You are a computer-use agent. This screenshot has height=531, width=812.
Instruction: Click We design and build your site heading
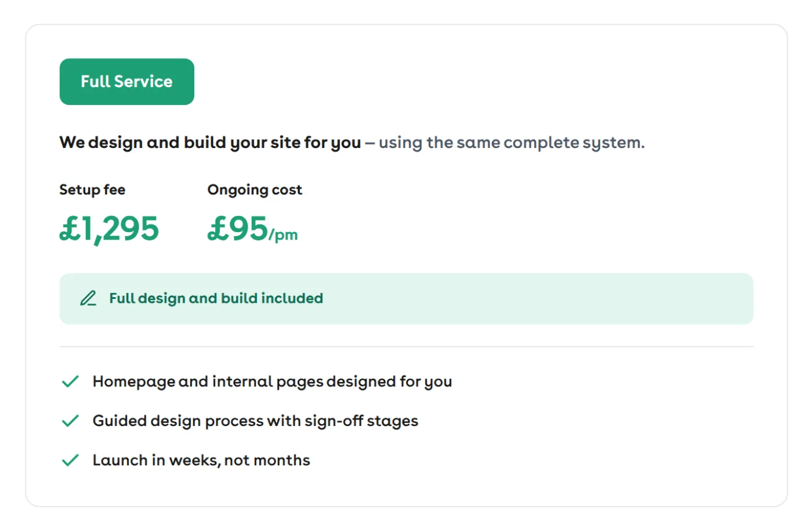coord(210,143)
